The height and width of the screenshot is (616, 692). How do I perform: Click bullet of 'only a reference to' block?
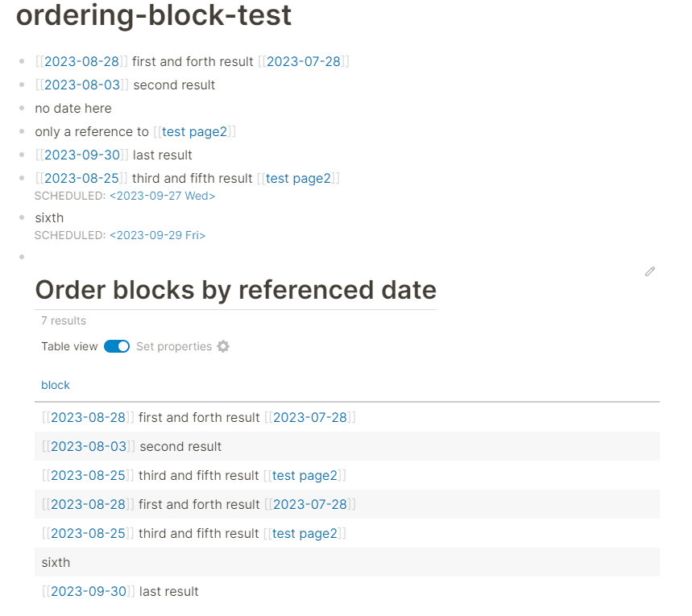click(x=22, y=131)
